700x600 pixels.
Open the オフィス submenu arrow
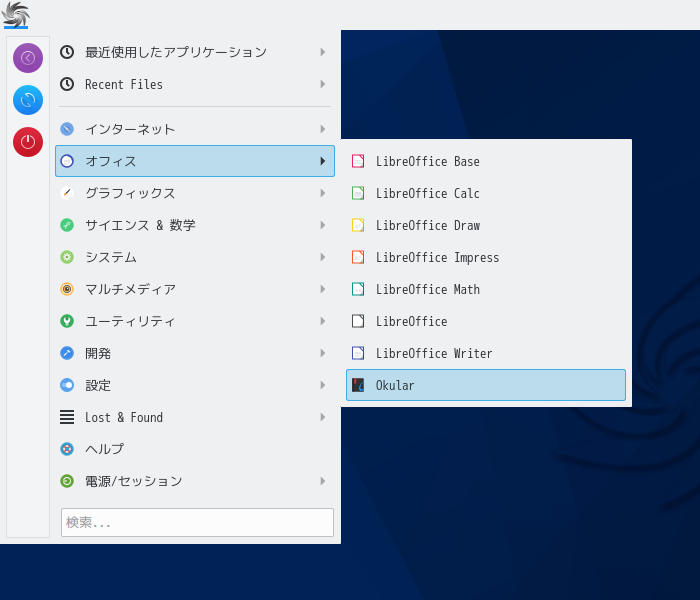[323, 161]
